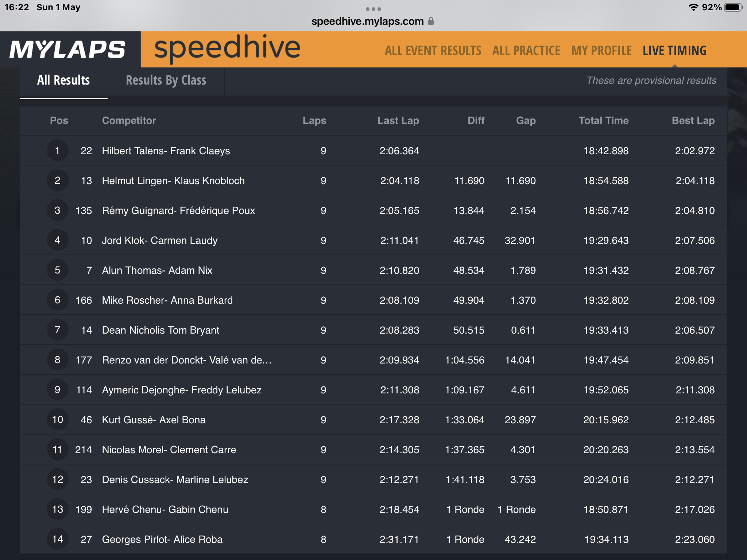Open Jord Klok- Carmen Laudy entry
Viewport: 747px width, 560px height.
coord(373,240)
